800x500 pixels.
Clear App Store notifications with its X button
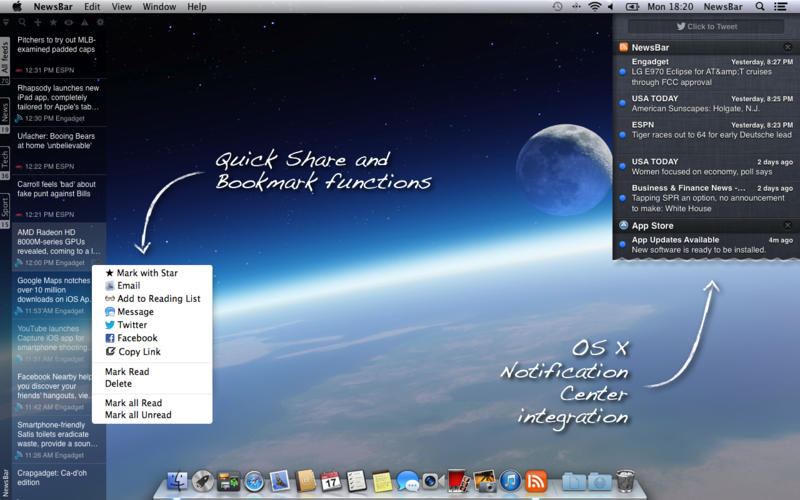click(788, 226)
